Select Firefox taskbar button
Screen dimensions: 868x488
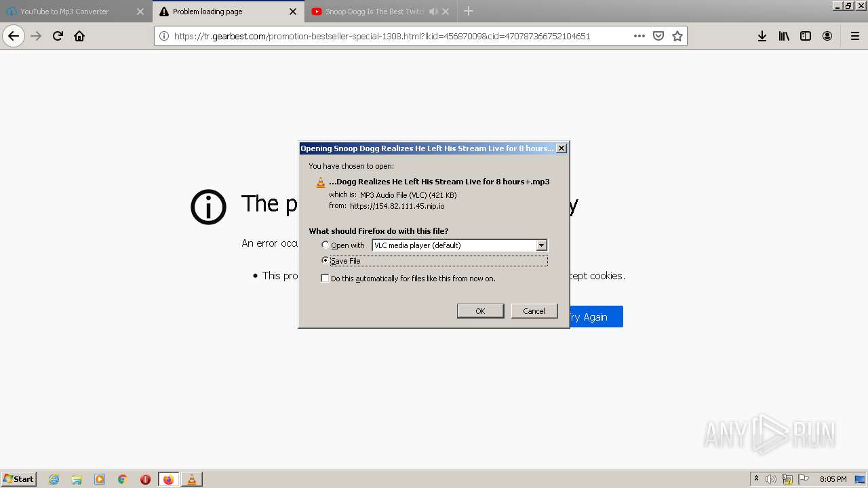[168, 479]
